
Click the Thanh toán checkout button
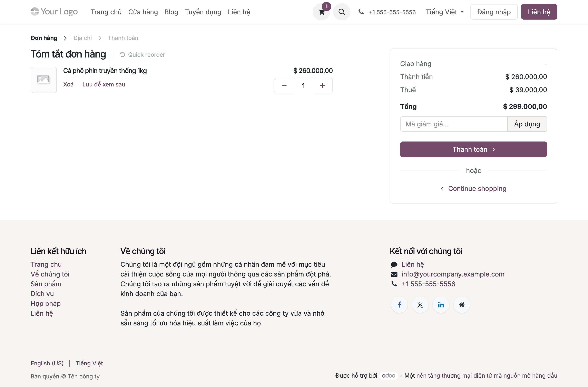point(473,149)
